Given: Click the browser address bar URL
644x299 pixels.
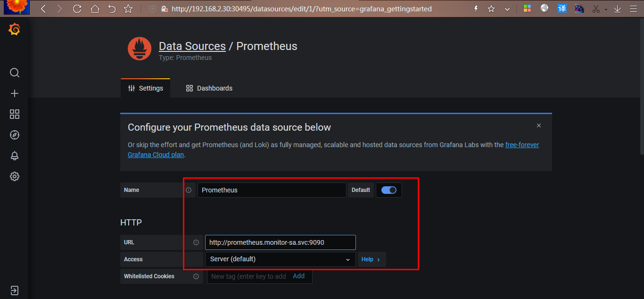Looking at the screenshot, I should coord(302,9).
